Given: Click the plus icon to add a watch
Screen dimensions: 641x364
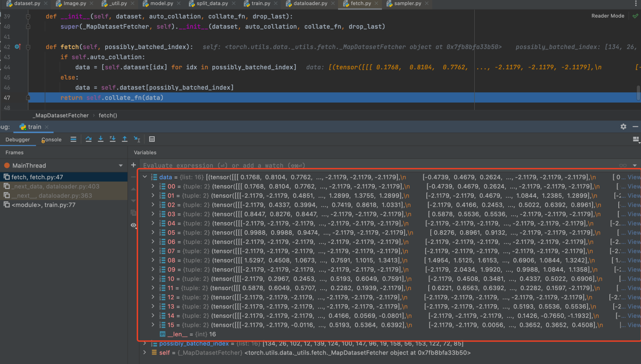Looking at the screenshot, I should pyautogui.click(x=133, y=164).
